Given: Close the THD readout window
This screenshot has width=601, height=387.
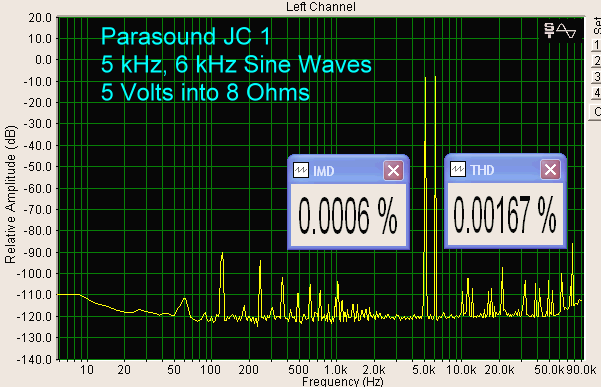Looking at the screenshot, I should pyautogui.click(x=550, y=169).
